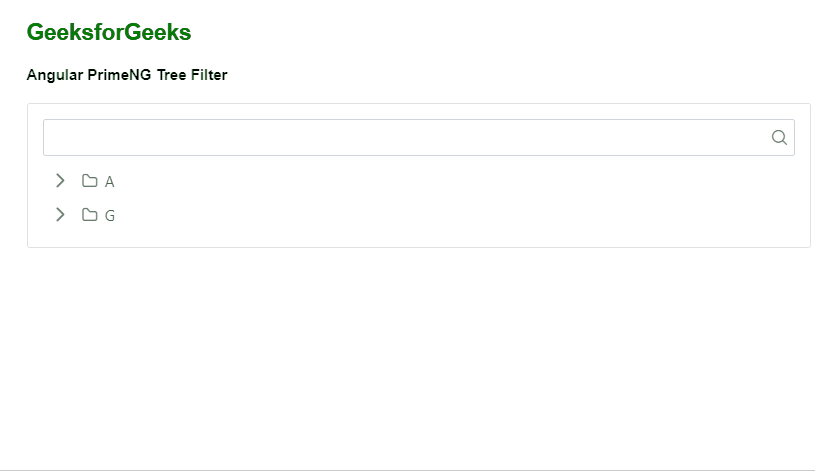Toggle open the G folder's right-arrow
This screenshot has width=815, height=471.
[60, 214]
